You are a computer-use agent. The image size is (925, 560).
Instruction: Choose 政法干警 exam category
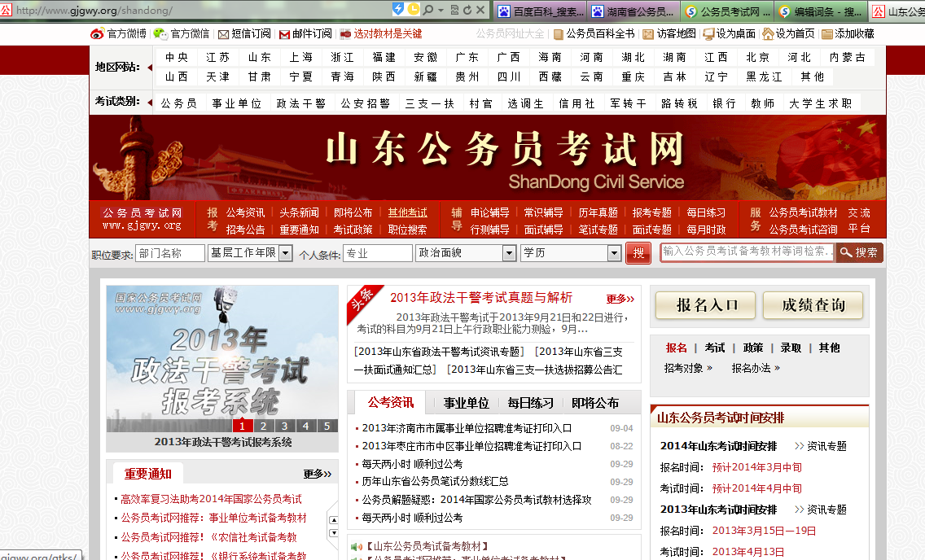coord(300,103)
